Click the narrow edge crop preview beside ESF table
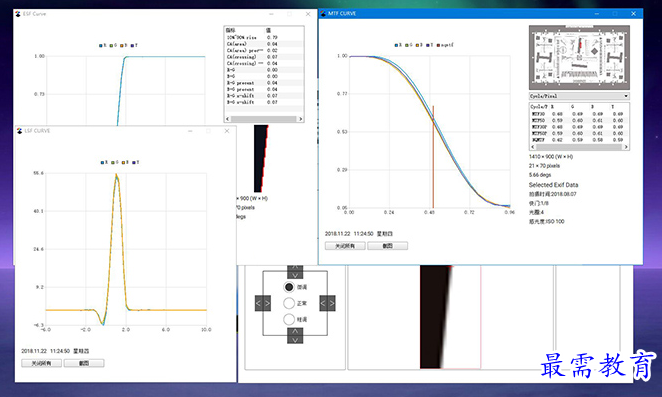The width and height of the screenshot is (662, 397). tap(261, 158)
